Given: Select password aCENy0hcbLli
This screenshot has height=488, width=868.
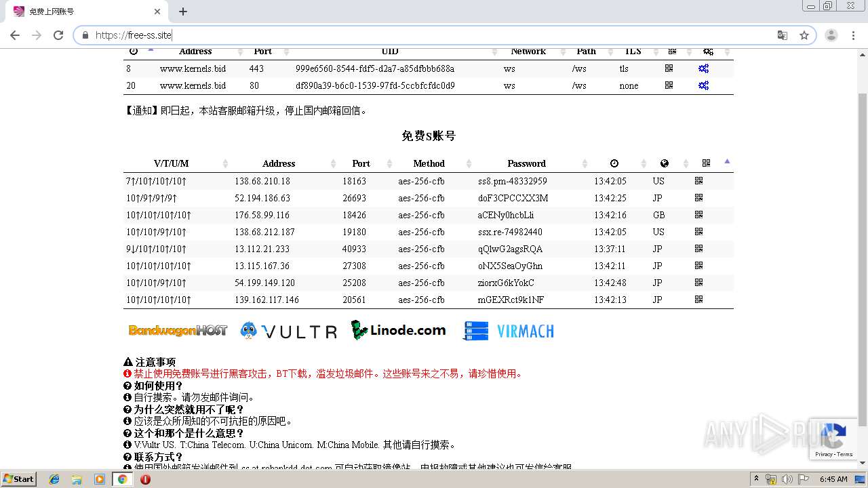Looking at the screenshot, I should (505, 215).
